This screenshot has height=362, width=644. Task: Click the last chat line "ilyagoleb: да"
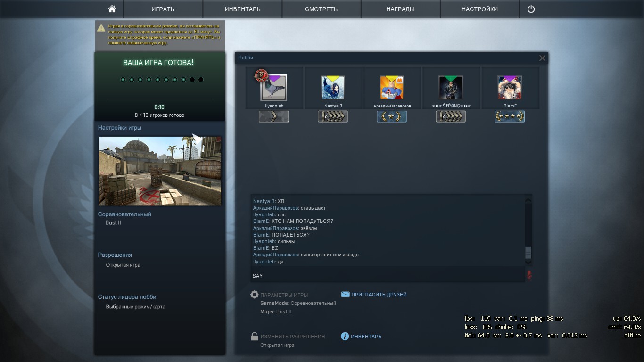[x=268, y=262]
